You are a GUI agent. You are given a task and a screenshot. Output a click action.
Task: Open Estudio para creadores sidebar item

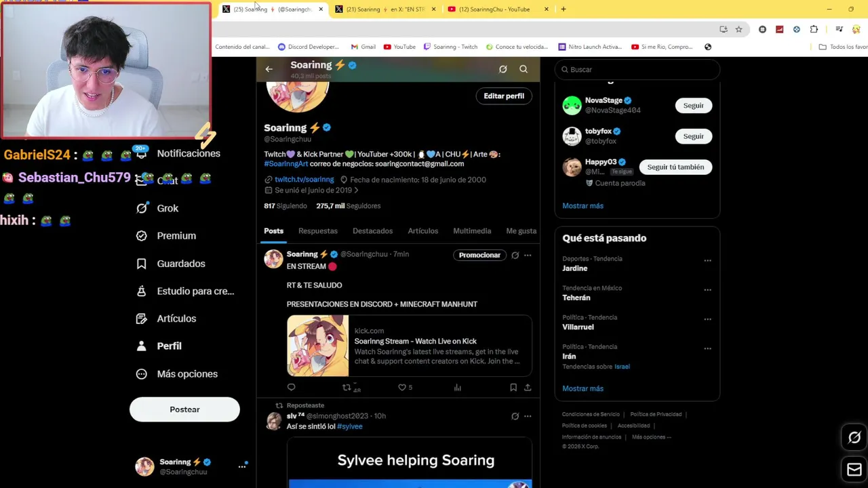[x=185, y=291]
